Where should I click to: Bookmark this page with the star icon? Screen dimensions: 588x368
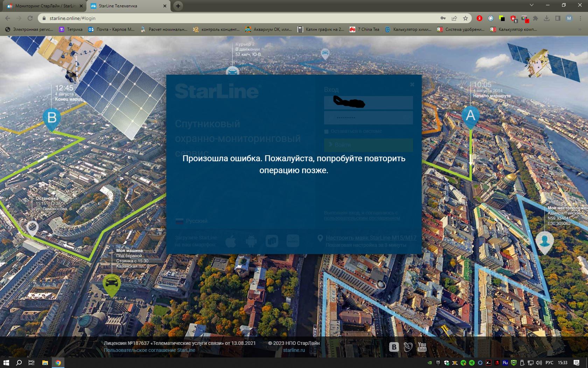click(465, 18)
